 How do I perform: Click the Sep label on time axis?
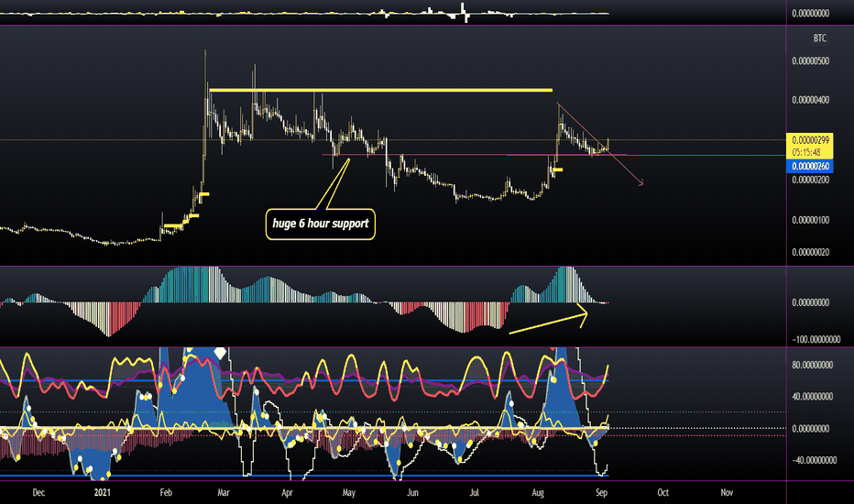coord(601,493)
